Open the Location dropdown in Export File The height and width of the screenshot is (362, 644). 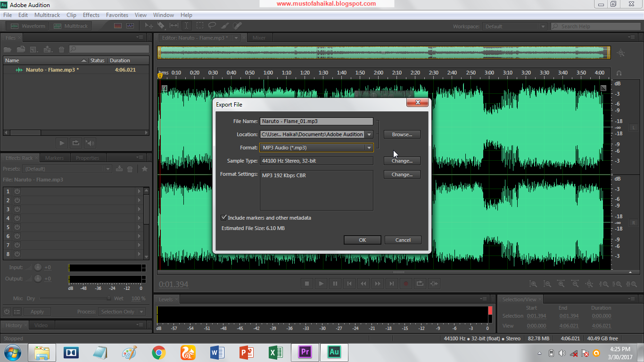coord(369,134)
